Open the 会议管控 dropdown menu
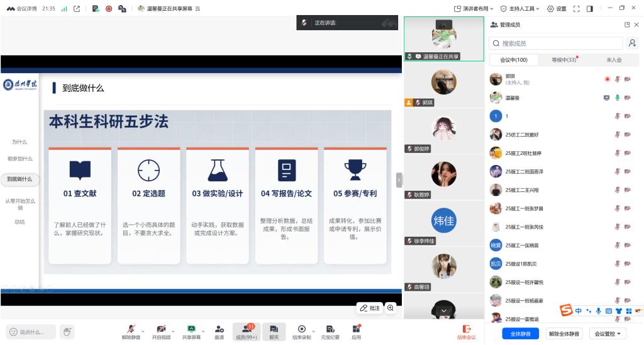644x345 pixels. pyautogui.click(x=608, y=334)
